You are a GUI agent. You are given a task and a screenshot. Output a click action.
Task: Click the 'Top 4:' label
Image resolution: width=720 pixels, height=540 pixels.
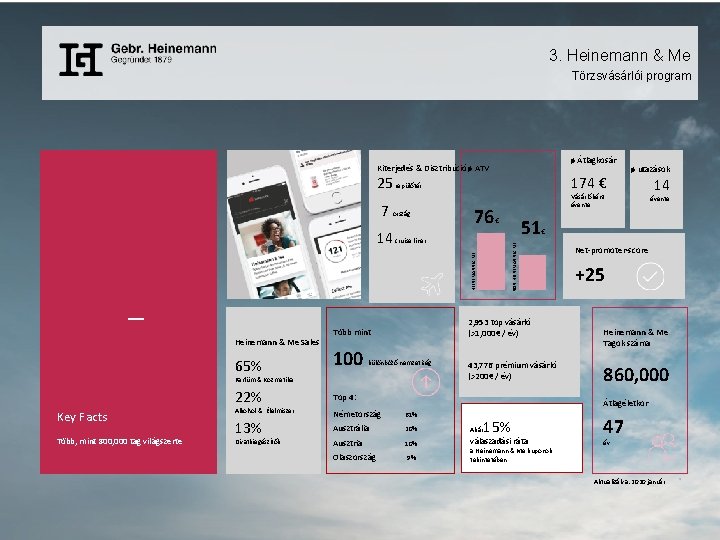pyautogui.click(x=344, y=397)
